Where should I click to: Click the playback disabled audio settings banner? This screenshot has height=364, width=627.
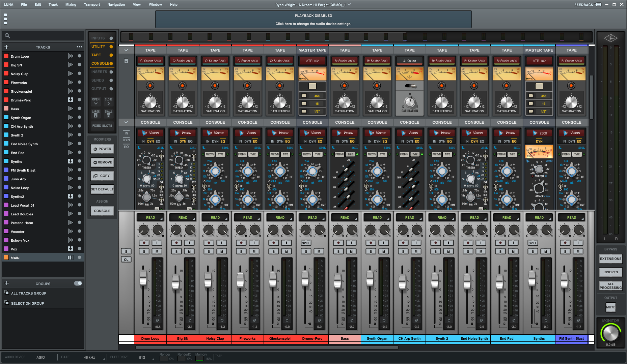point(313,20)
